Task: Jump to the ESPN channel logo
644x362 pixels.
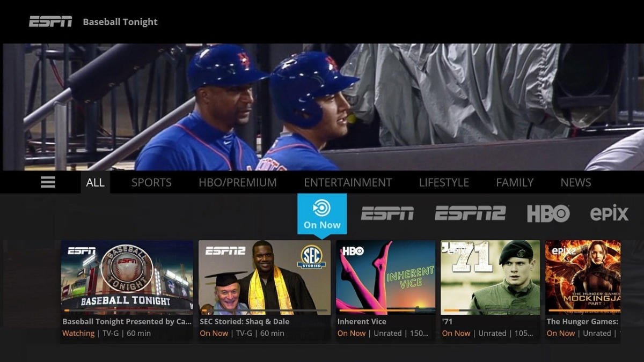Action: coord(387,213)
